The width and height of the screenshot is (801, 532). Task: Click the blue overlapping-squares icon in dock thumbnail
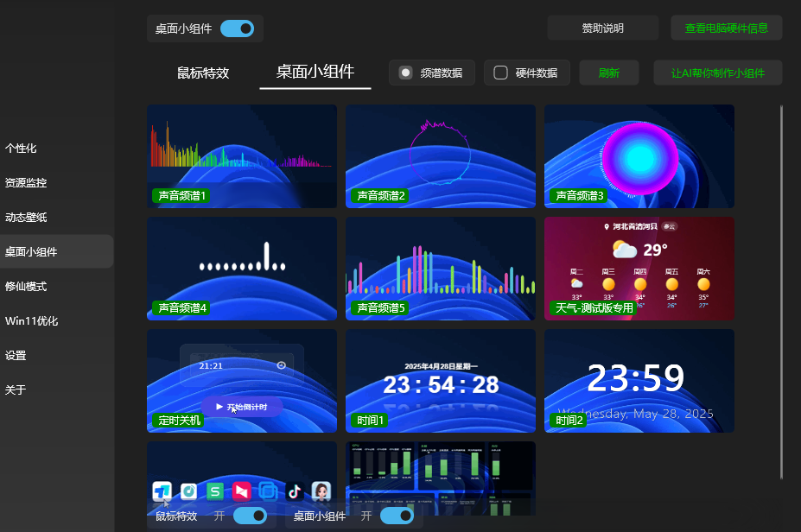[x=268, y=491]
